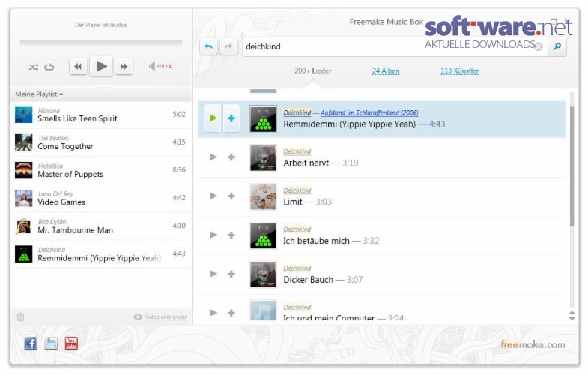This screenshot has width=588, height=375.
Task: Select Remmidemmi in the playlist
Action: (101, 253)
